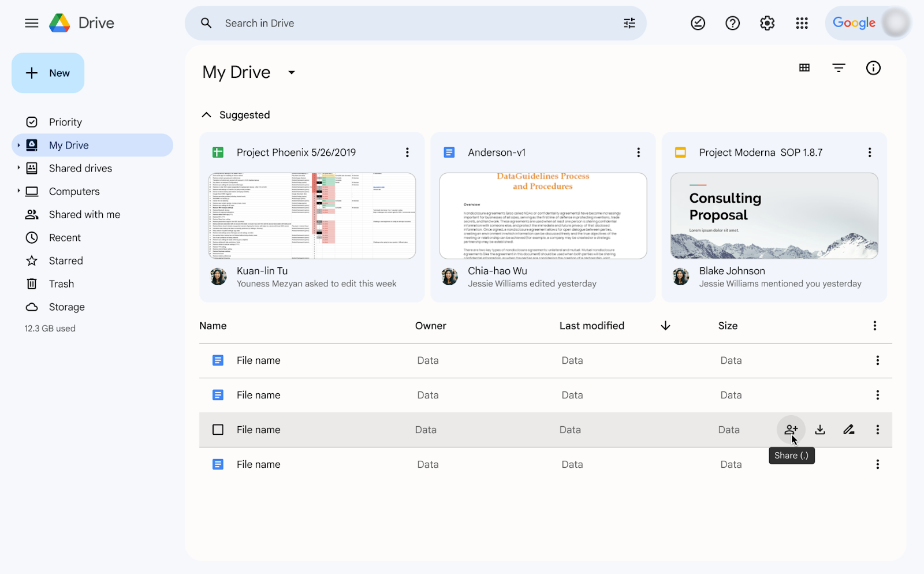This screenshot has width=924, height=574.
Task: Open more options in the table header
Action: 875,326
